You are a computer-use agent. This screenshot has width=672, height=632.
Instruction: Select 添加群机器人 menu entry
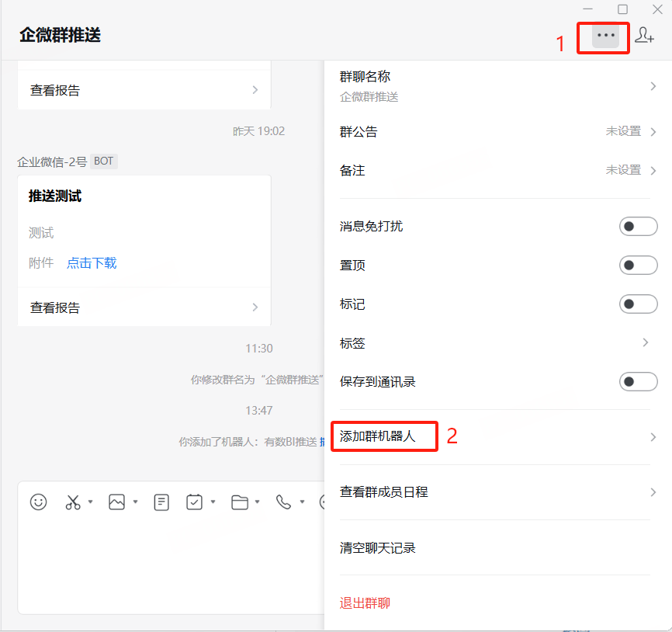[378, 436]
